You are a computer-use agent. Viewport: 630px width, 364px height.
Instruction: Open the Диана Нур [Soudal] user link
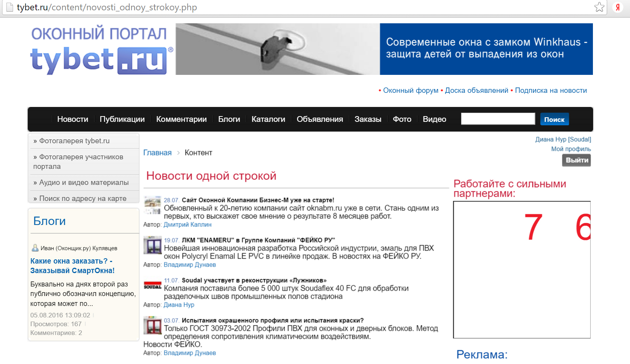563,139
